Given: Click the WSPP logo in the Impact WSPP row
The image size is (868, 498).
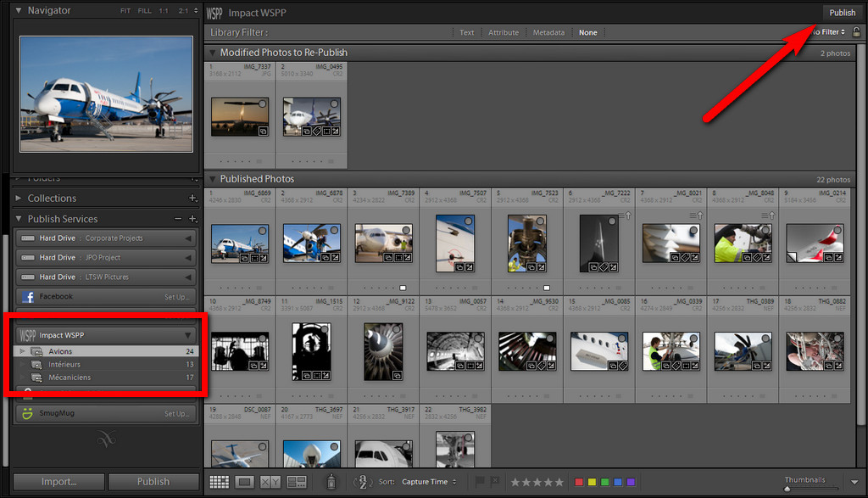Looking at the screenshot, I should pyautogui.click(x=28, y=335).
